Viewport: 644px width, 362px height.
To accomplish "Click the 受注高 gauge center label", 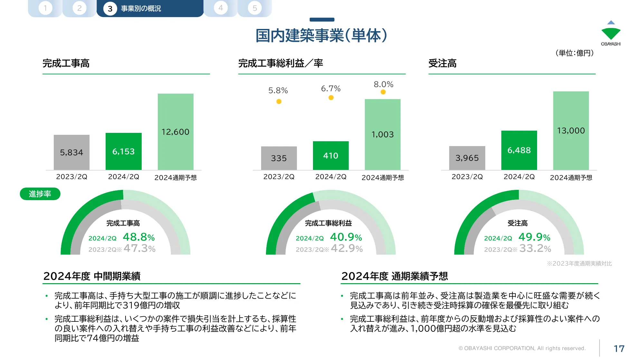I will point(517,223).
